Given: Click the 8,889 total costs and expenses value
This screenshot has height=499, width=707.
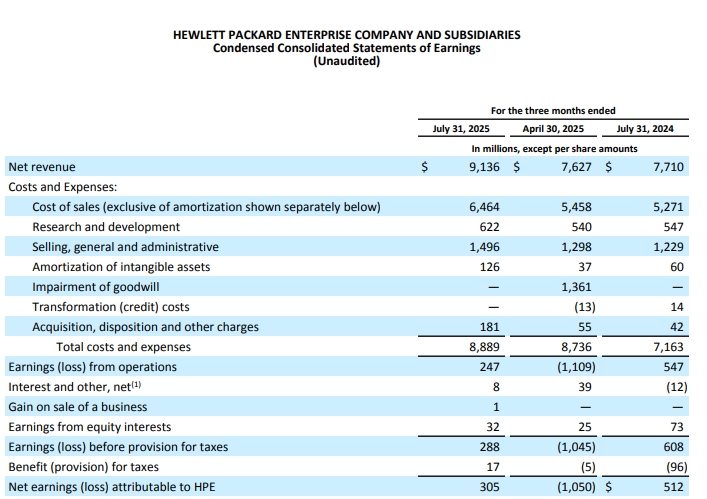Looking at the screenshot, I should point(484,347).
